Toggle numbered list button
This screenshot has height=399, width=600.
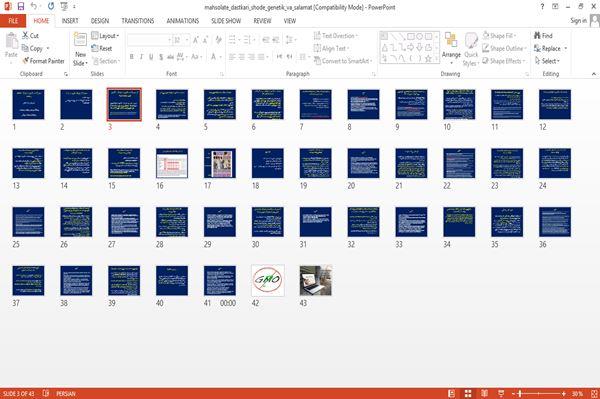[x=247, y=40]
